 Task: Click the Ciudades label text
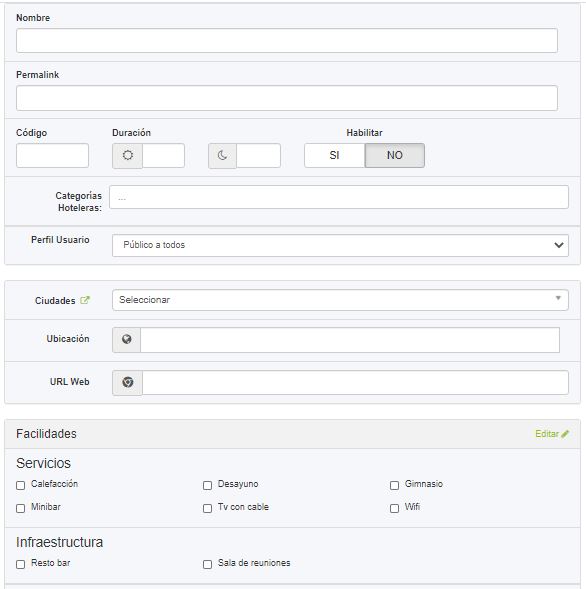(x=55, y=301)
